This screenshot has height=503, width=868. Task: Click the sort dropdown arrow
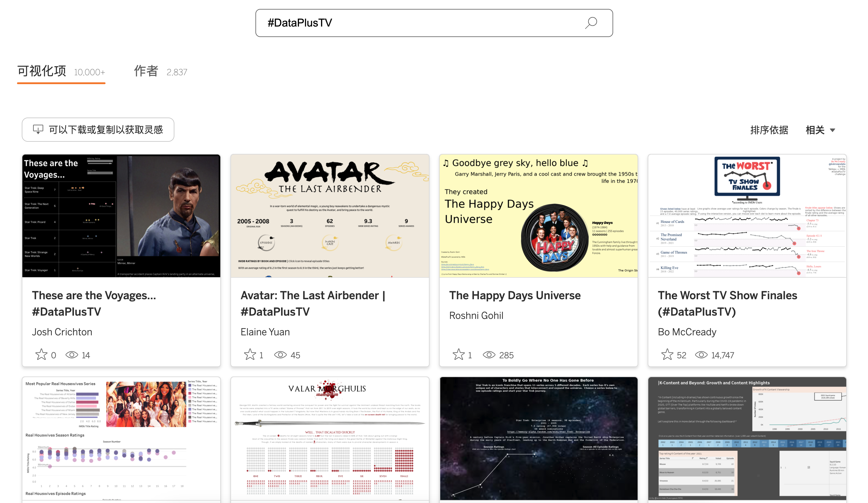point(833,130)
